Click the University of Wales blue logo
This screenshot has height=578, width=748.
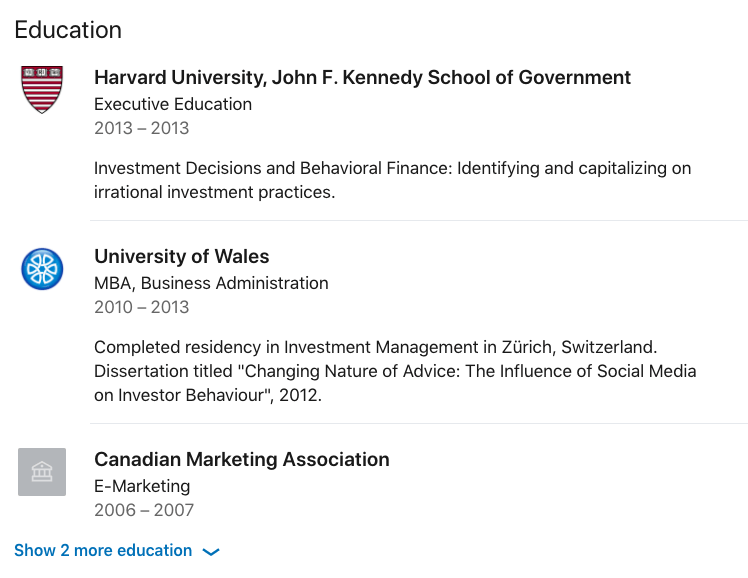[x=42, y=269]
